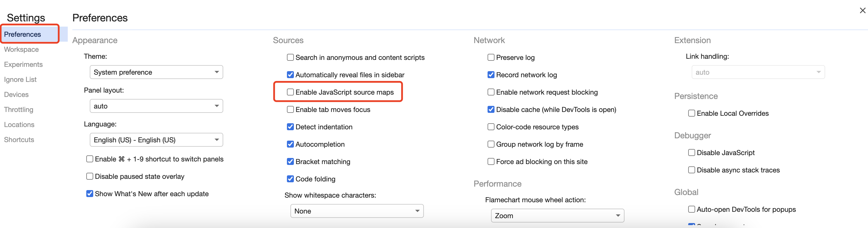Enable Local Overrides checkbox
Screen dimensions: 868x228
pyautogui.click(x=691, y=113)
